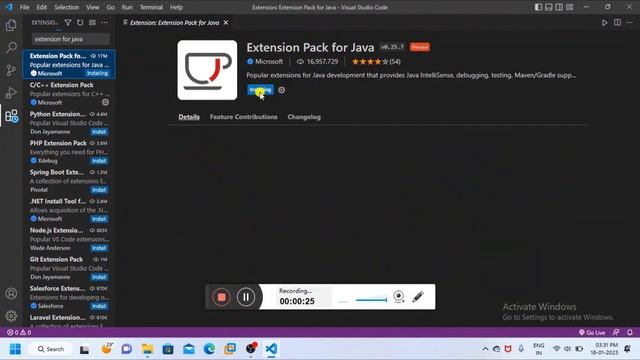Switch to the Details tab
Image resolution: width=640 pixels, height=360 pixels.
pos(189,117)
